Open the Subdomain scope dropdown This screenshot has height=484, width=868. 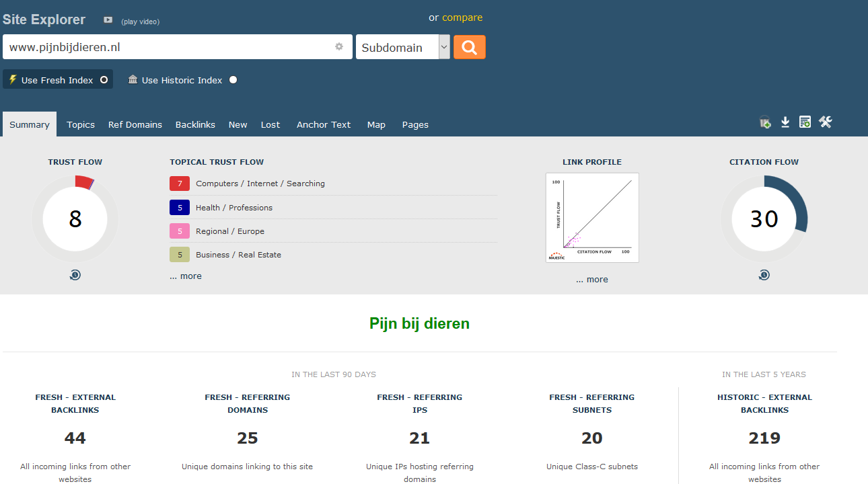[x=403, y=47]
